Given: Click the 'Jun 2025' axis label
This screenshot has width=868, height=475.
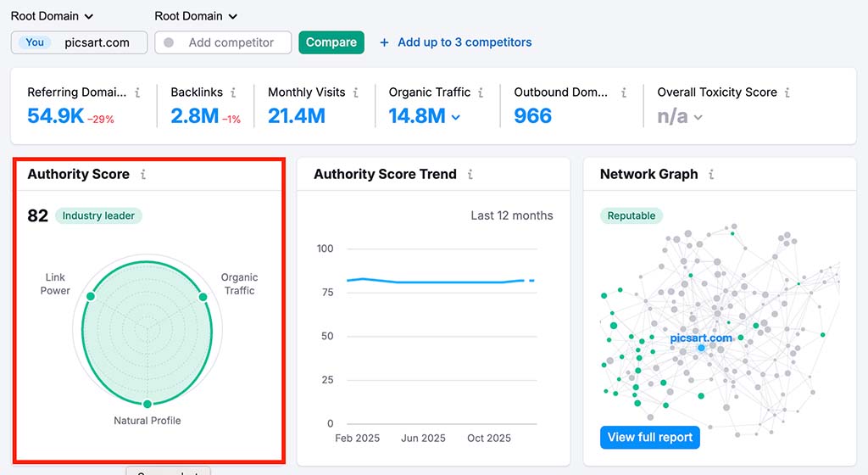Looking at the screenshot, I should 423,438.
